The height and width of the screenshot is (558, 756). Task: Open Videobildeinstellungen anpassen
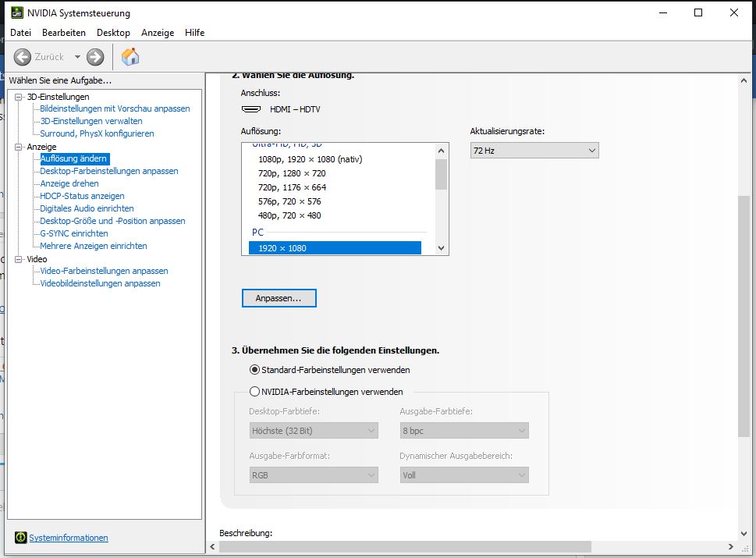(x=100, y=283)
